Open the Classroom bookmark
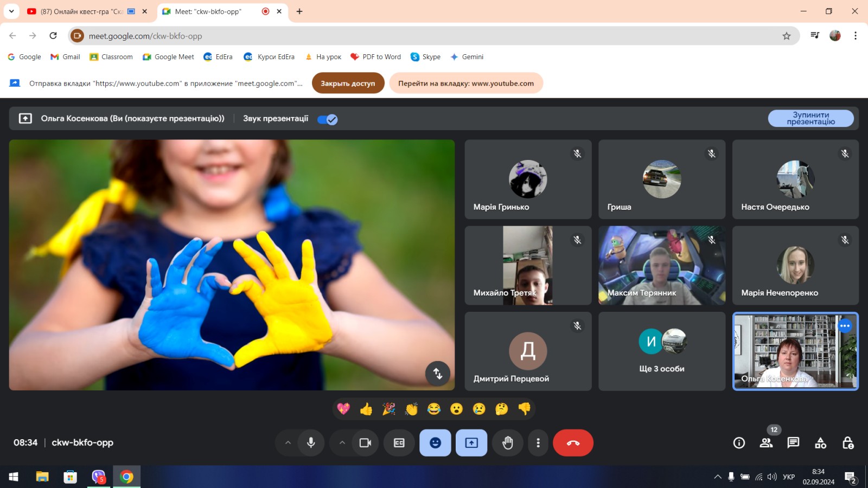Image resolution: width=868 pixels, height=488 pixels. tap(111, 57)
